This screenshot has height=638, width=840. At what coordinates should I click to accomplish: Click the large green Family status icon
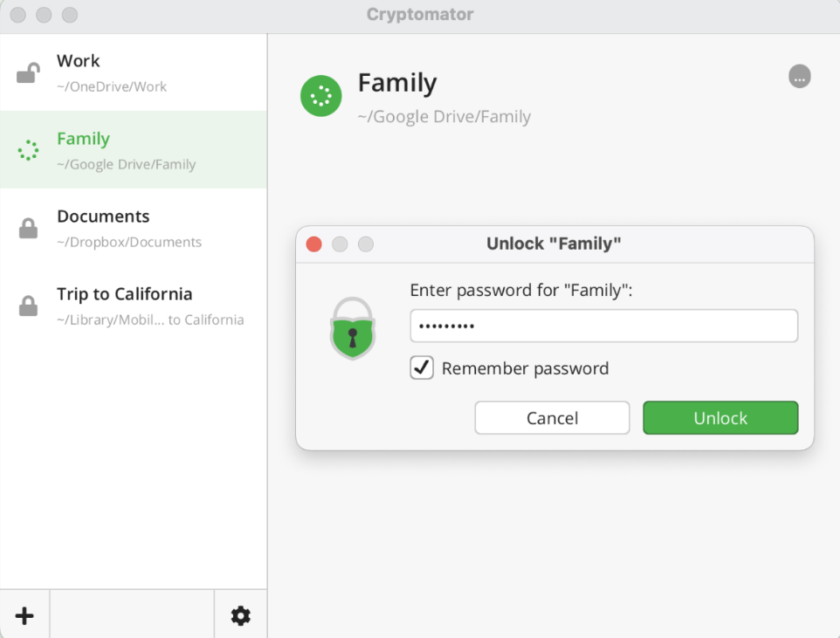pos(320,96)
